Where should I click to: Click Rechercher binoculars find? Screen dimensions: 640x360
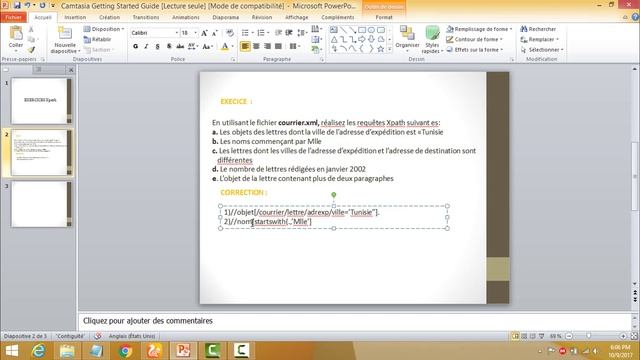point(538,29)
